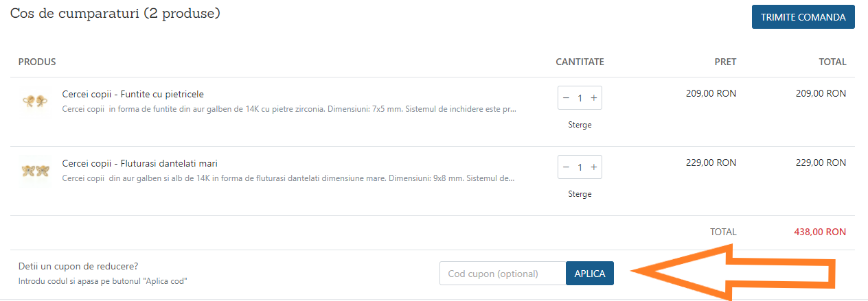Open Cercei copii - Funtite cu pietricele title
The height and width of the screenshot is (301, 868).
click(x=133, y=94)
